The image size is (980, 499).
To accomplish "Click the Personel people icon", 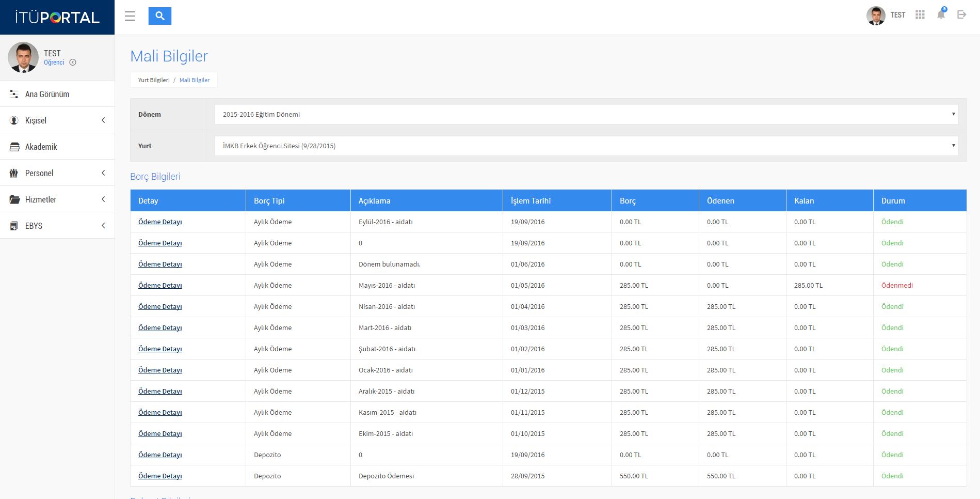I will (x=14, y=173).
